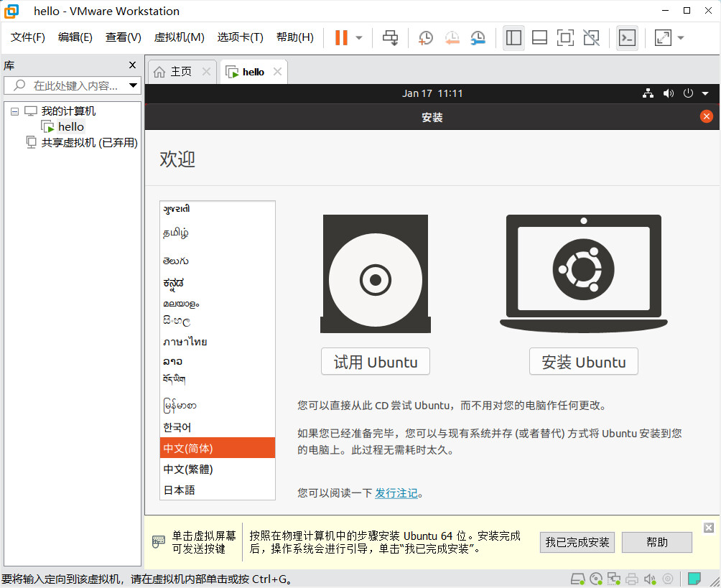The width and height of the screenshot is (721, 588).
Task: Collapse the 我的计算机 tree node
Action: tap(14, 111)
